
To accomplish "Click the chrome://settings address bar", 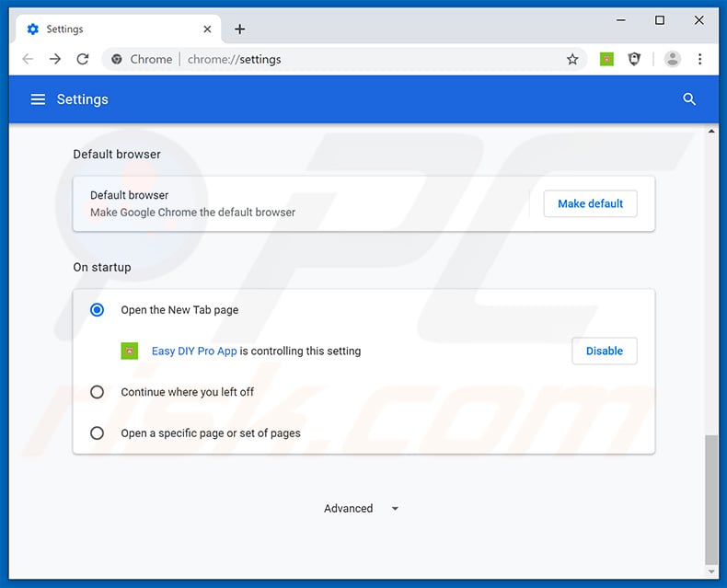I will point(344,60).
